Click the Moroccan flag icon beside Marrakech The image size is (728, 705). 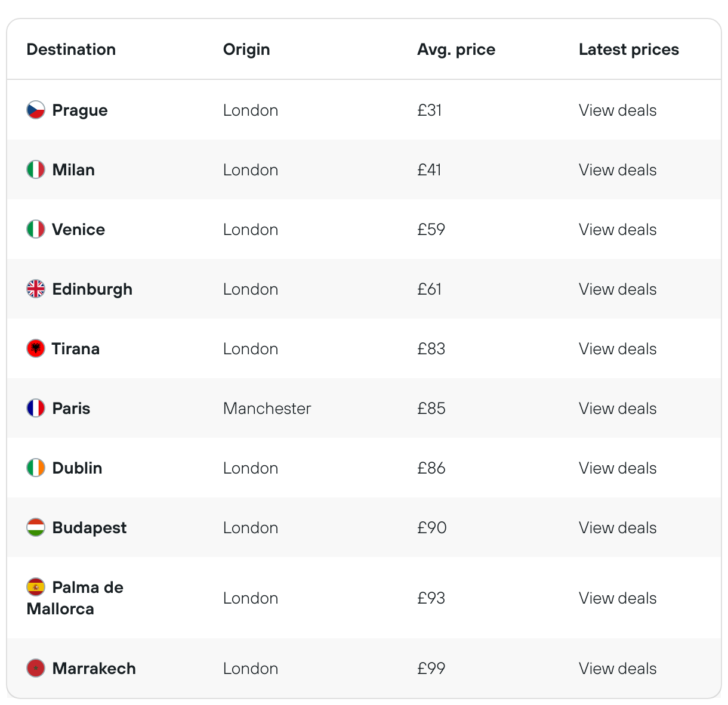click(x=36, y=668)
